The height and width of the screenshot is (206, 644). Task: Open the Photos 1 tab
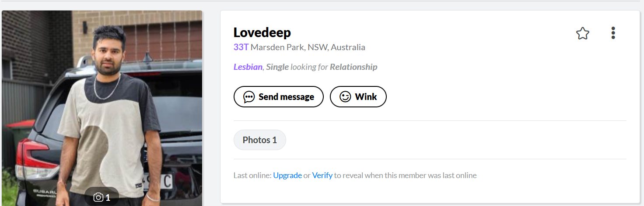pos(260,140)
